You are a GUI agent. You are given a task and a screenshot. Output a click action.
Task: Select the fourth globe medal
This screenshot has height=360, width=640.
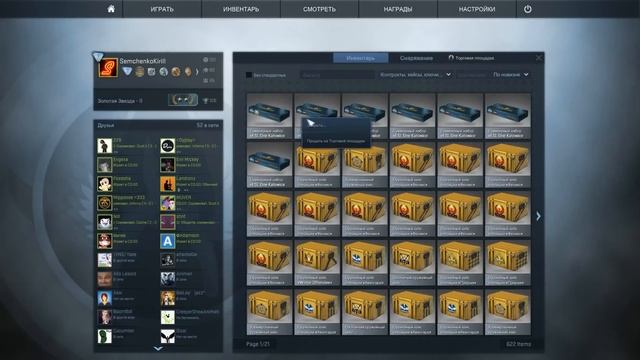[x=164, y=72]
